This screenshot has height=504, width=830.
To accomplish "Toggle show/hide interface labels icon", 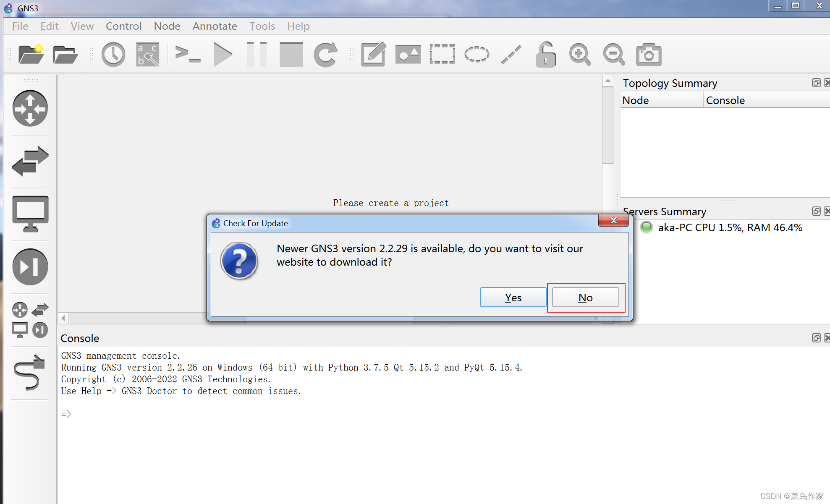I will coord(148,55).
